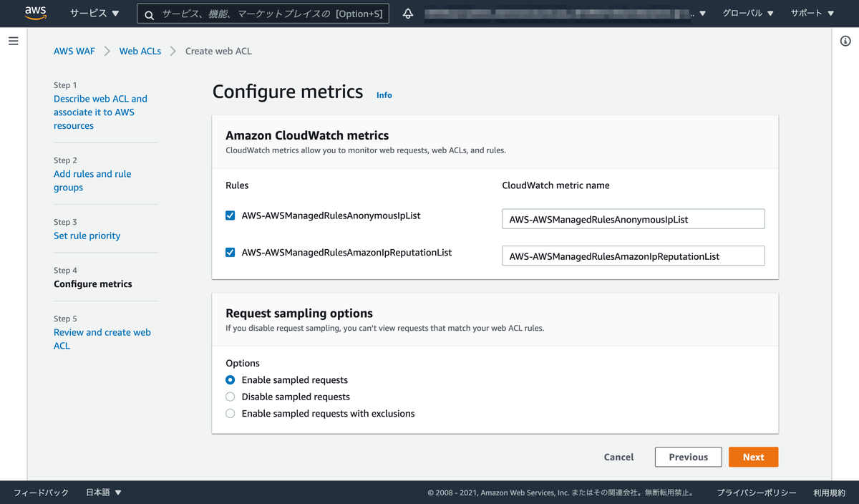Go to Step 2 Add rules and rule groups
The width and height of the screenshot is (859, 504).
coord(92,180)
